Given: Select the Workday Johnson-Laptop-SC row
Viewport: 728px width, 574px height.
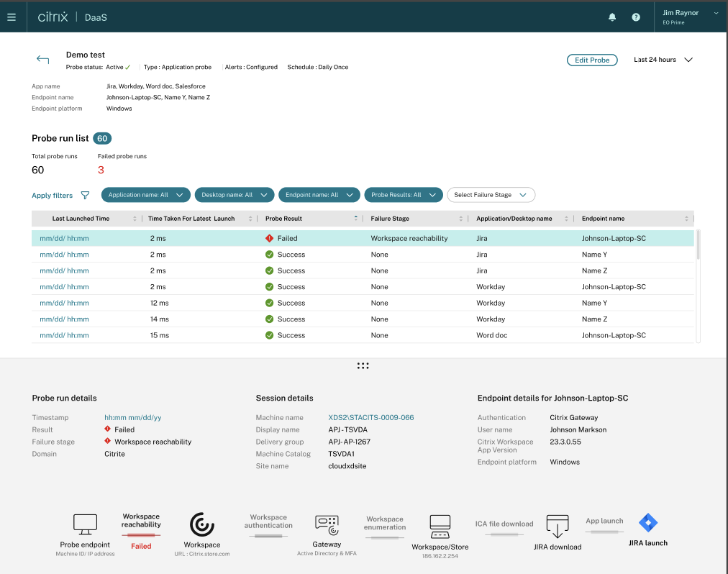Looking at the screenshot, I should 363,286.
